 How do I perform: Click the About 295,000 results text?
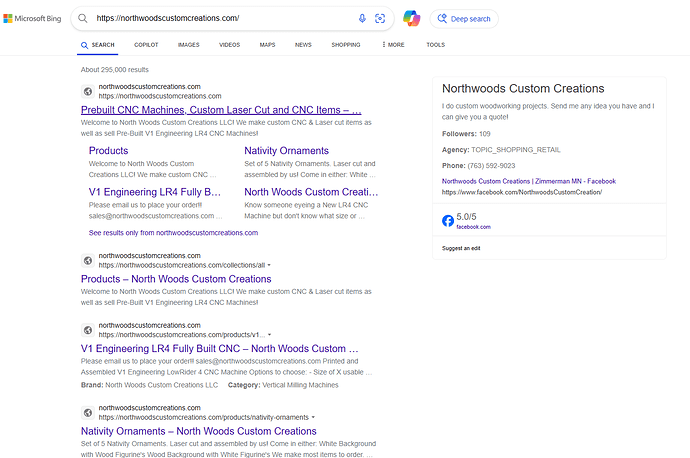coord(115,70)
